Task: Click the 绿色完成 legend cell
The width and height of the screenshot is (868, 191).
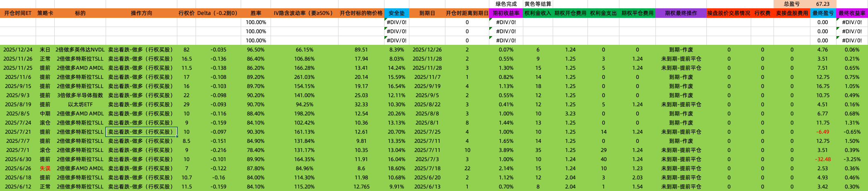Action: coord(506,4)
